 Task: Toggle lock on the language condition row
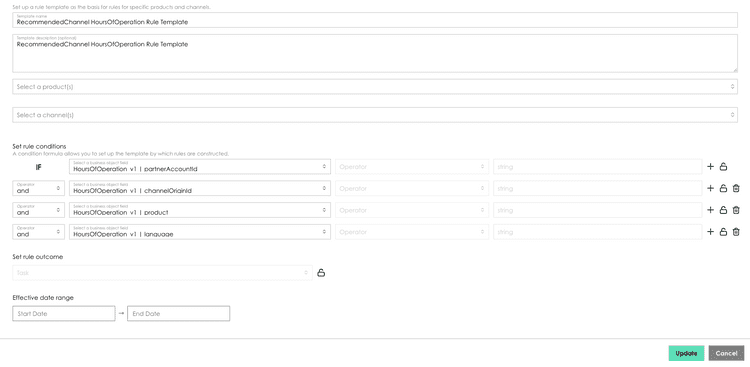[723, 232]
